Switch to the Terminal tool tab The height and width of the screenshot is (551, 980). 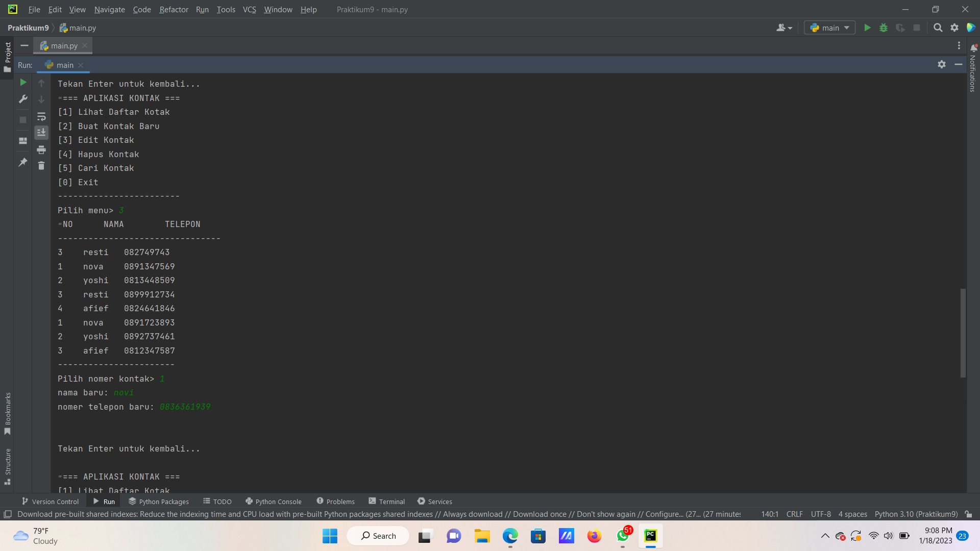pos(386,502)
